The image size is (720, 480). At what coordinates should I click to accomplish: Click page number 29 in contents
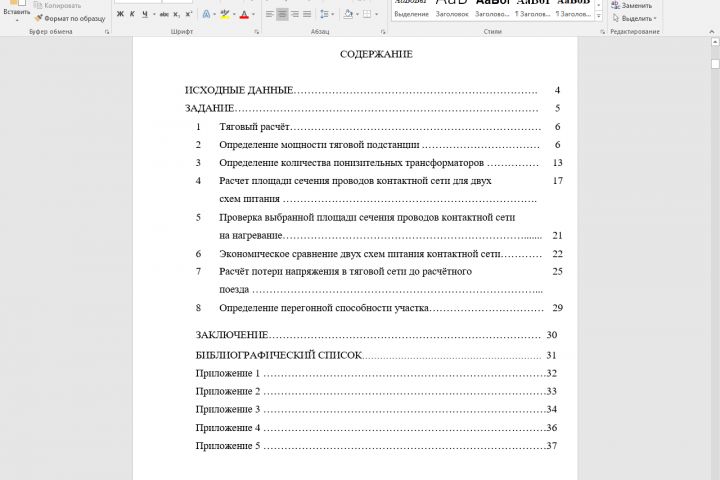tap(557, 308)
